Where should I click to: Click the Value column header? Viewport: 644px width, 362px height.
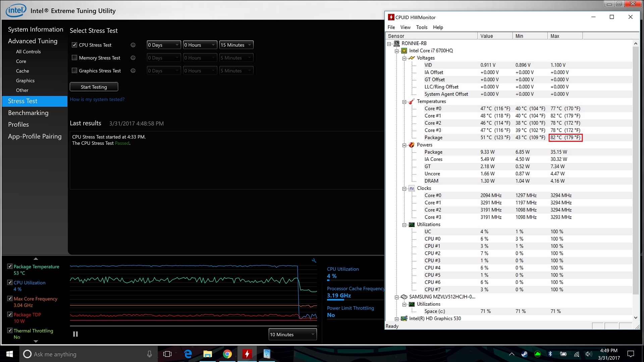(x=495, y=36)
